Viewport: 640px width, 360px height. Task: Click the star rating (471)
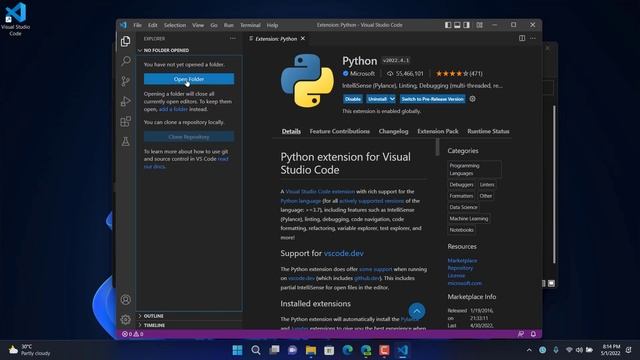tap(459, 73)
